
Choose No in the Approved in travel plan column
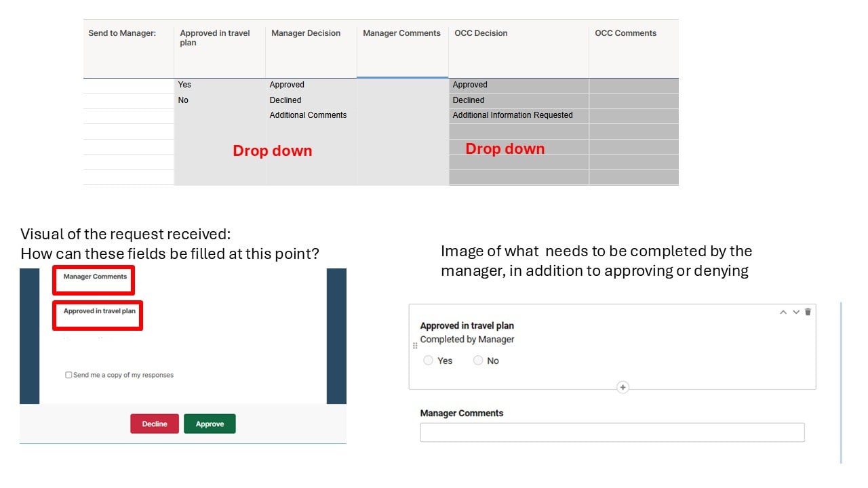tap(183, 100)
